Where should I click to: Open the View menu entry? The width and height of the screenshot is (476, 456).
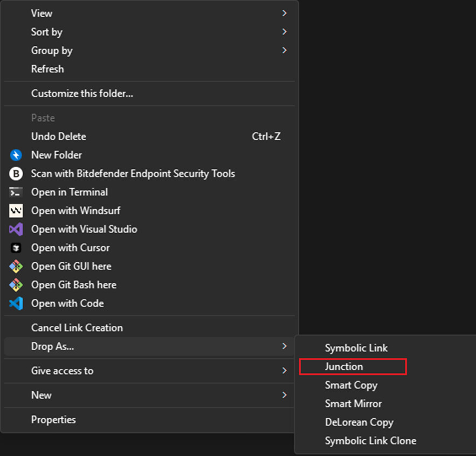149,13
